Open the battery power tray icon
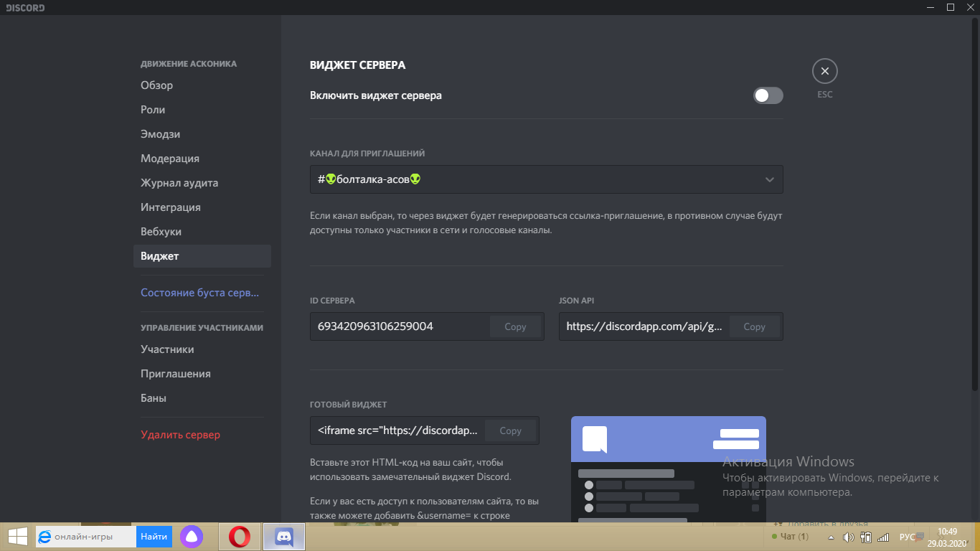 tap(866, 537)
